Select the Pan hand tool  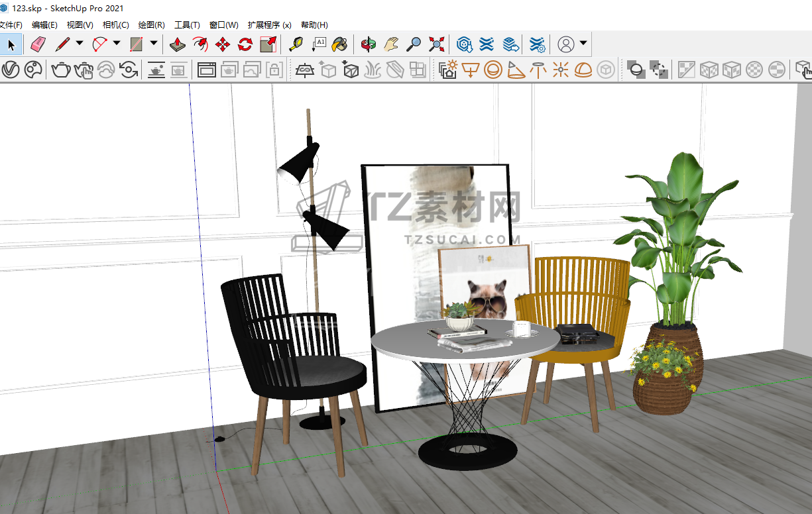coord(392,44)
